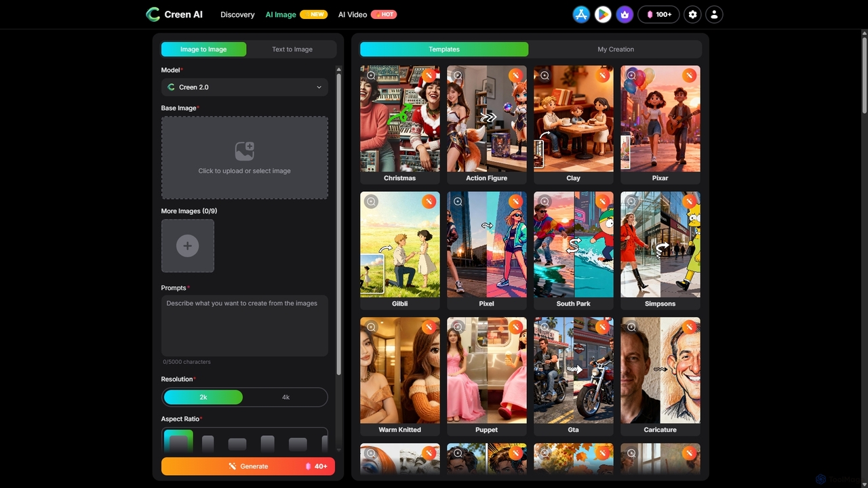Click the magnifier icon on the Simpsons card
Image resolution: width=868 pixels, height=488 pixels.
click(631, 201)
